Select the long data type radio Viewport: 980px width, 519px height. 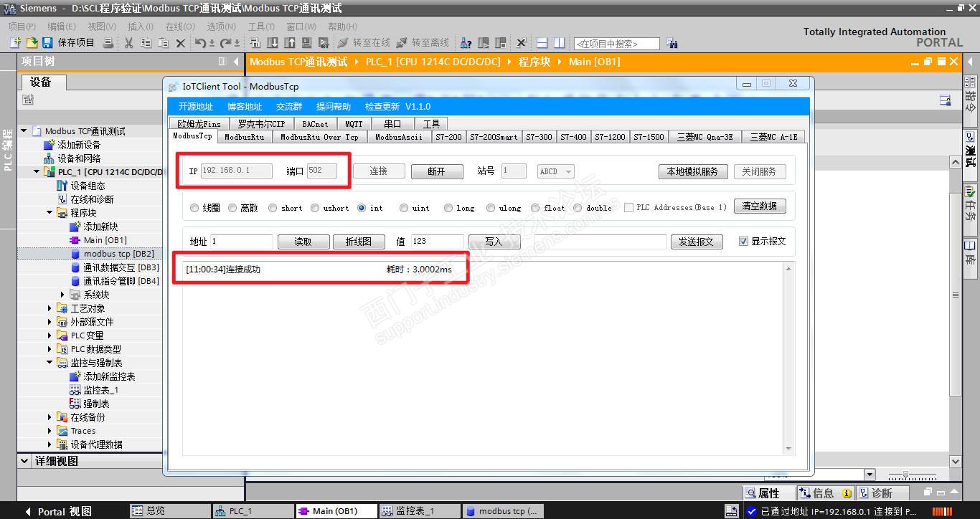448,208
